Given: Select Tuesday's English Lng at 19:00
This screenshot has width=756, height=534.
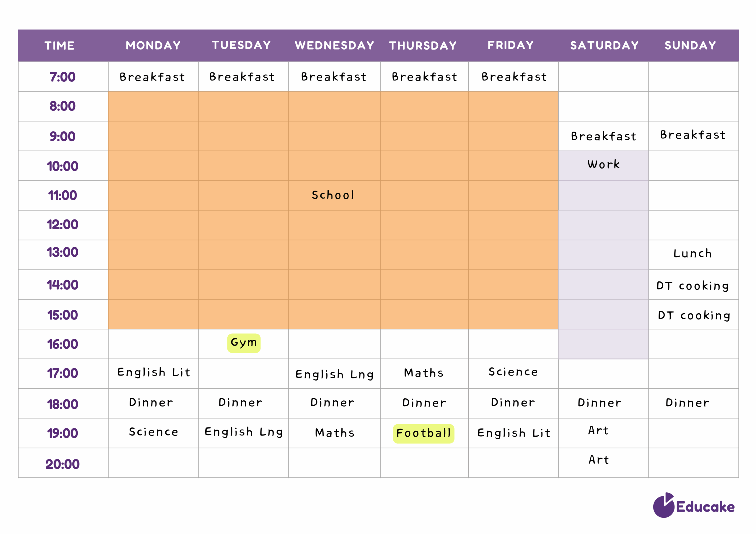Looking at the screenshot, I should tap(244, 432).
